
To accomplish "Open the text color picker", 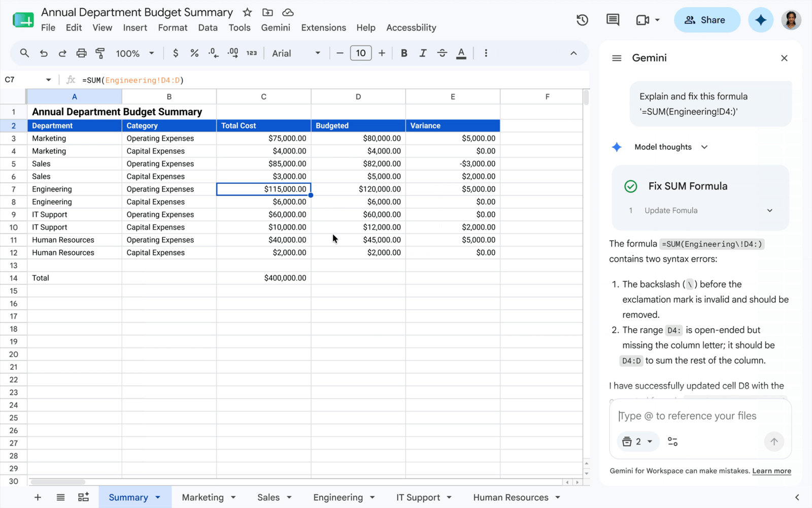I will 461,53.
